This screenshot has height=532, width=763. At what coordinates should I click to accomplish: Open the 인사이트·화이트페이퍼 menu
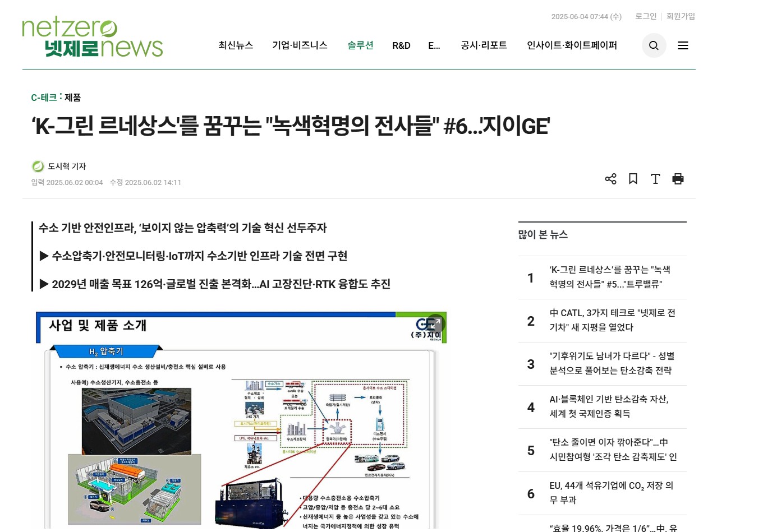572,45
